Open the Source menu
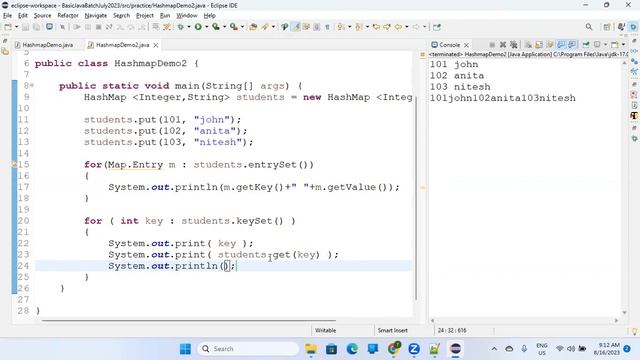 42,16
